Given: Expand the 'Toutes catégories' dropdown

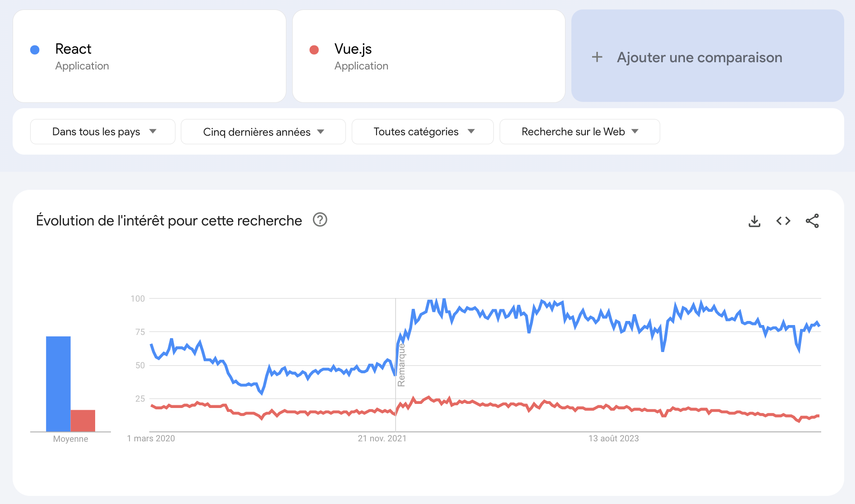Looking at the screenshot, I should (x=423, y=132).
